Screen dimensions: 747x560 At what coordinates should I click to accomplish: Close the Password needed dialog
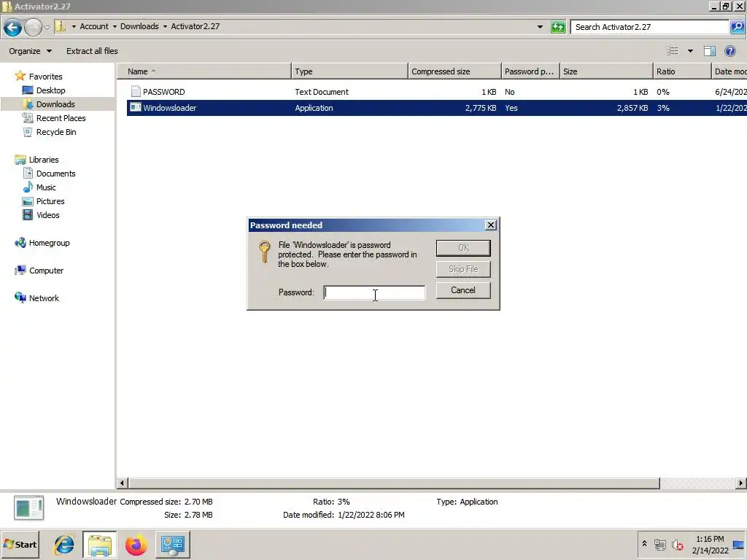[x=491, y=225]
